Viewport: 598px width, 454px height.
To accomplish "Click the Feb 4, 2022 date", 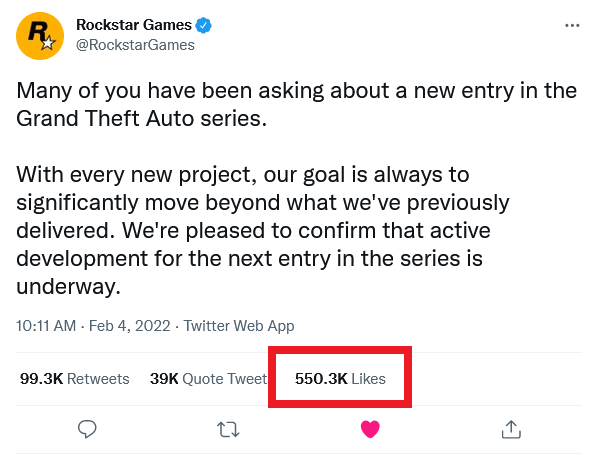I will point(130,326).
